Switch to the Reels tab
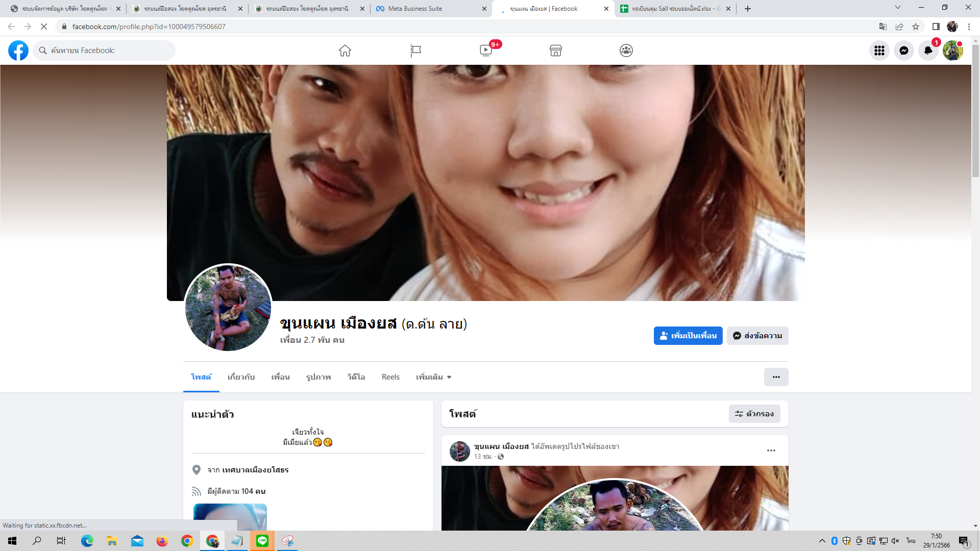The image size is (980, 551). 390,377
